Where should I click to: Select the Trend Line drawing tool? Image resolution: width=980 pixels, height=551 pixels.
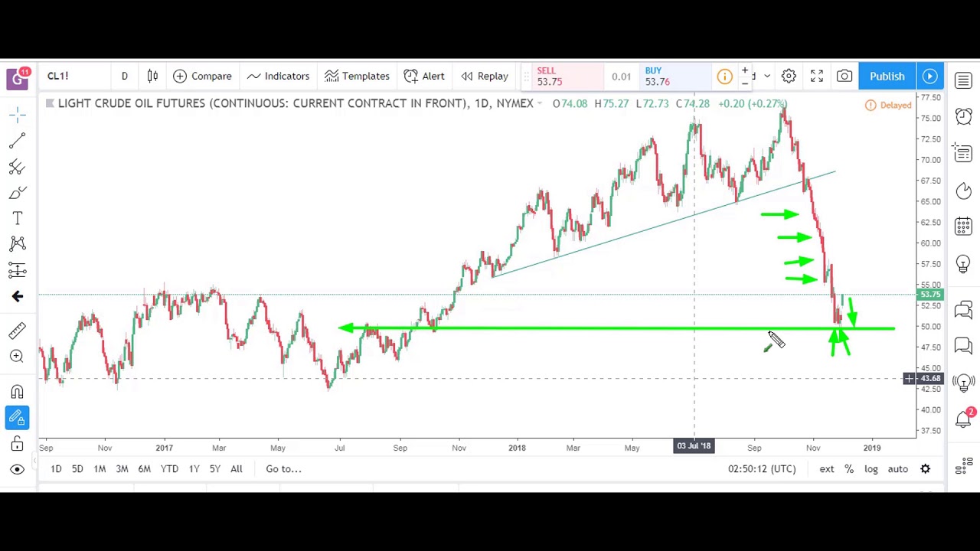18,142
